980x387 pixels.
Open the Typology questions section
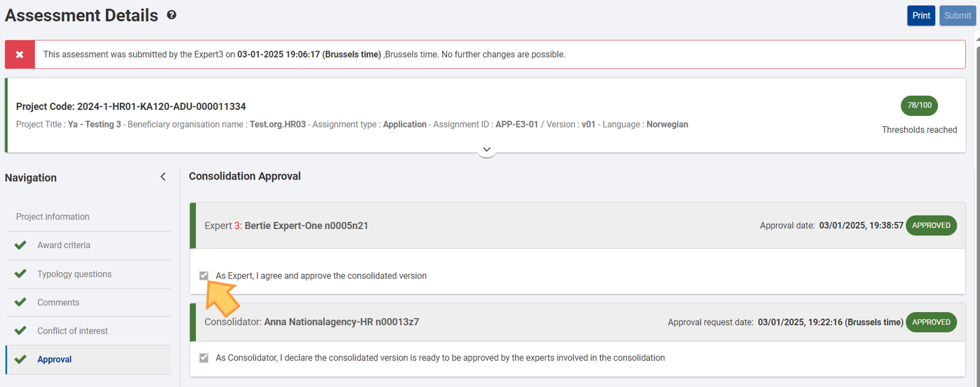coord(74,274)
